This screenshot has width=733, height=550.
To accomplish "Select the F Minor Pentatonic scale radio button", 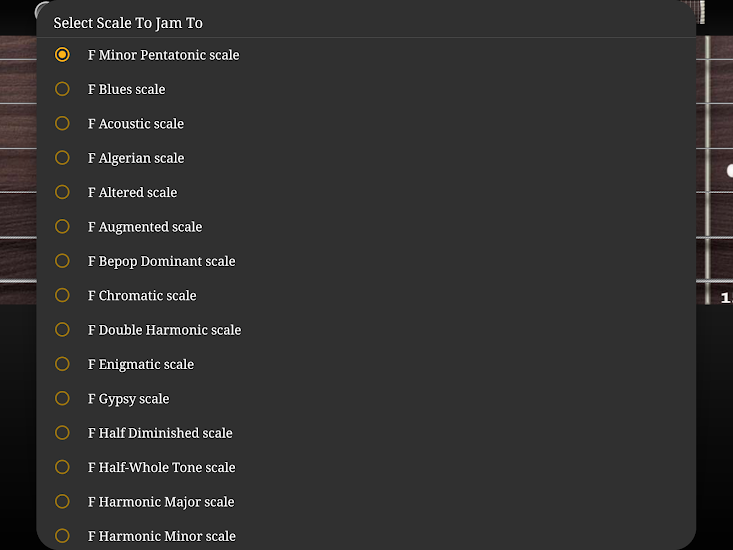I will coord(62,55).
